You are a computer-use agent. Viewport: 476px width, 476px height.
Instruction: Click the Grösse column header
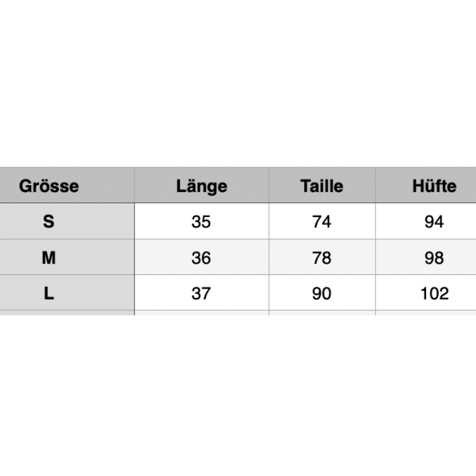pos(49,186)
